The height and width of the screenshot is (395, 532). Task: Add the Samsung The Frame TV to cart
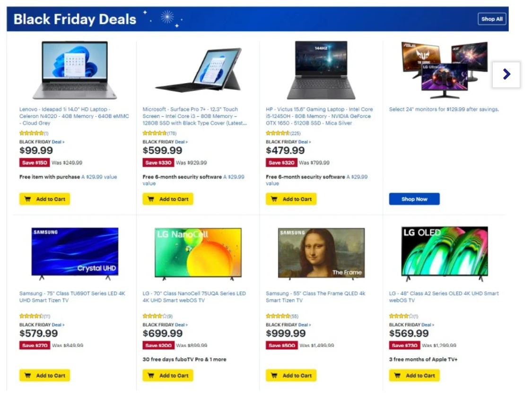point(291,375)
